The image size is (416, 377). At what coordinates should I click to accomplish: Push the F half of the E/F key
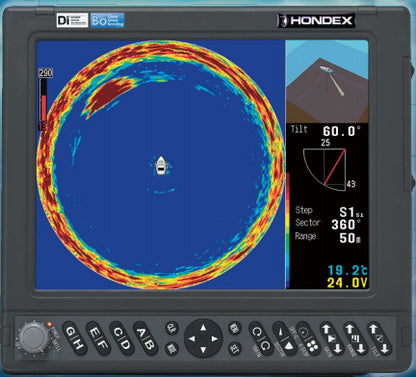click(x=103, y=346)
